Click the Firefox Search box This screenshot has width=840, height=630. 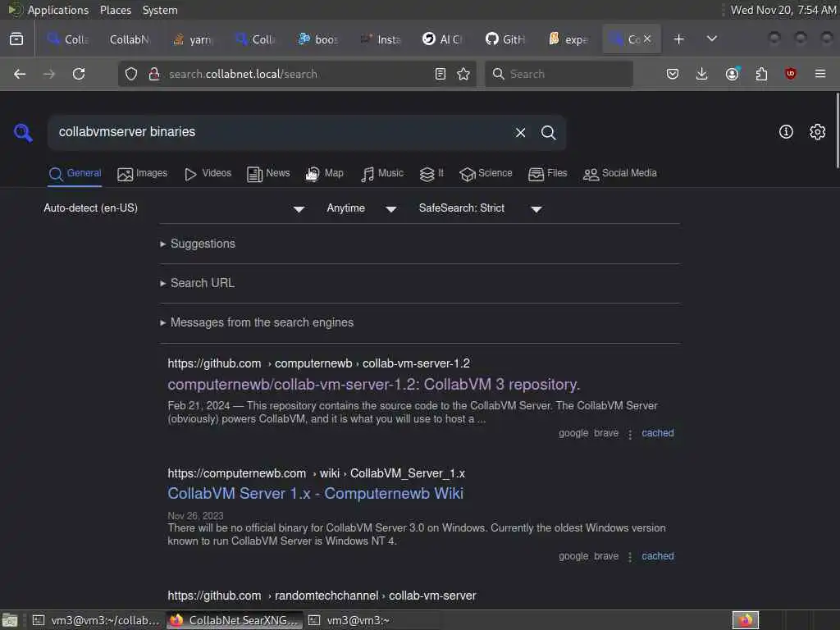[559, 74]
